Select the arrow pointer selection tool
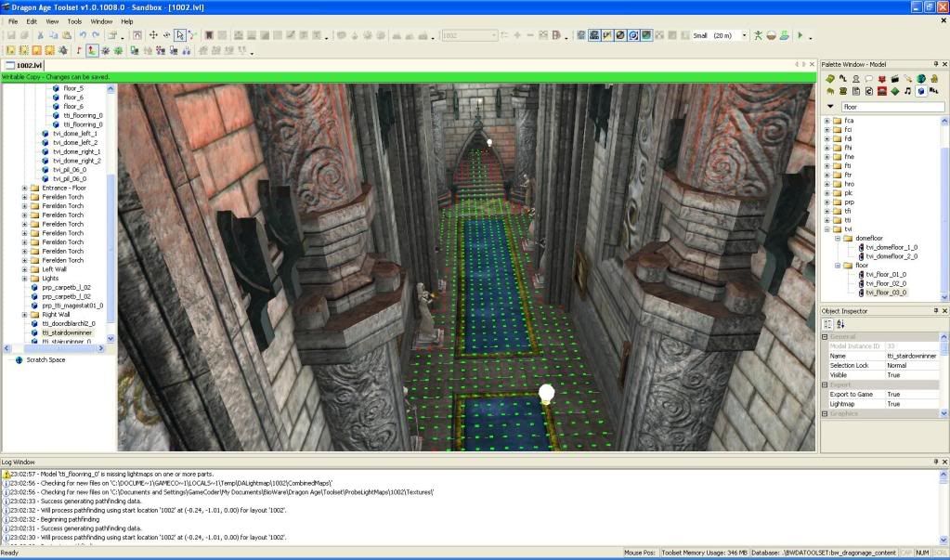Viewport: 950px width, 560px height. point(180,35)
